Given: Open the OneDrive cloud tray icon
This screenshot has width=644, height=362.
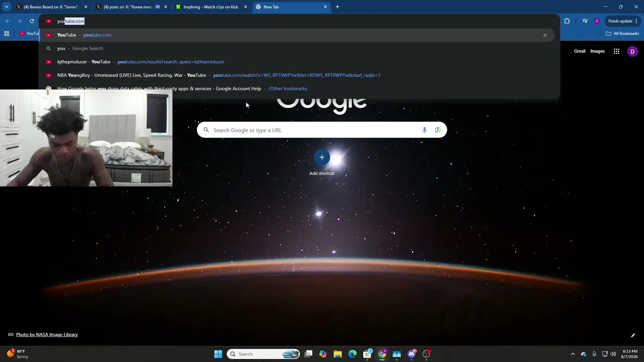Looking at the screenshot, I should pos(584,354).
